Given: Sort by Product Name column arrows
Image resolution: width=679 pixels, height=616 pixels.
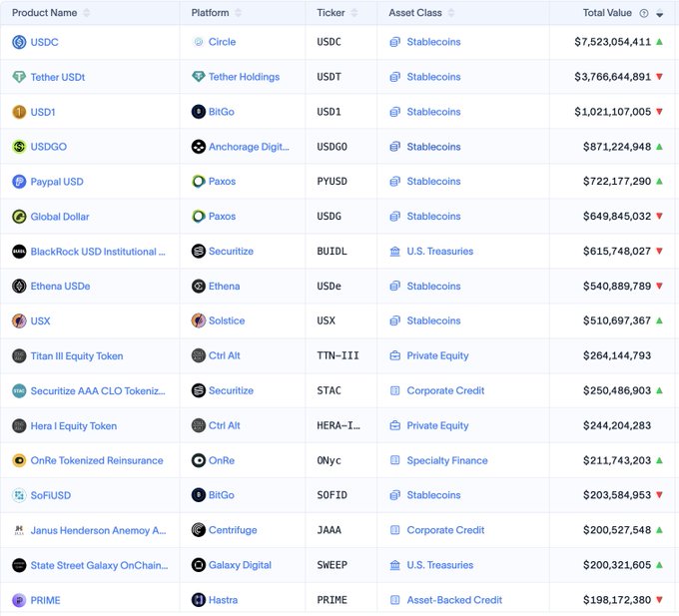Looking at the screenshot, I should pyautogui.click(x=86, y=13).
